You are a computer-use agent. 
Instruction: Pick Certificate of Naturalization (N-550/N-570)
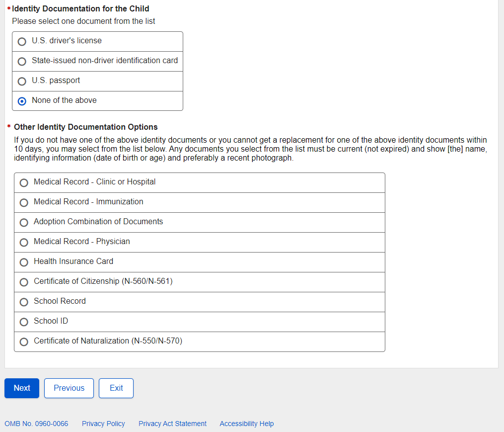pos(24,342)
